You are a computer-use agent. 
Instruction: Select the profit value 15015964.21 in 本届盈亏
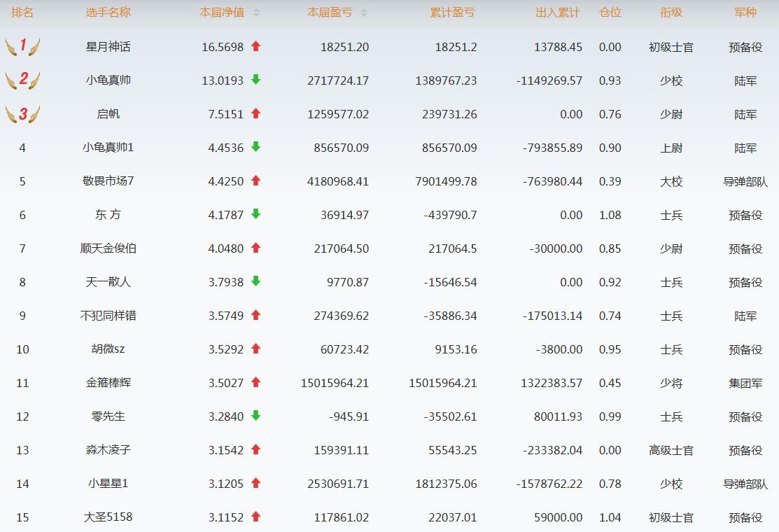335,383
